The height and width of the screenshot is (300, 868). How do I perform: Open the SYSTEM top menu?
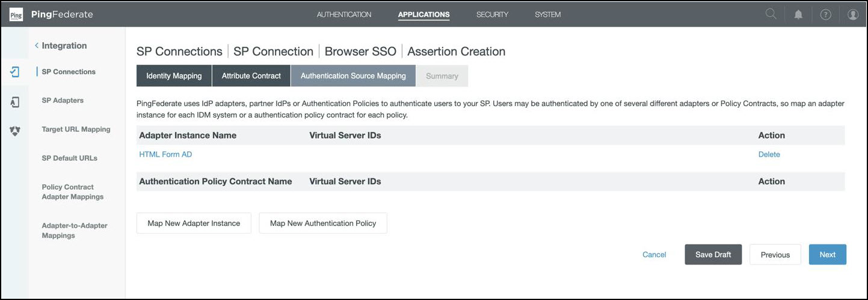pyautogui.click(x=547, y=14)
